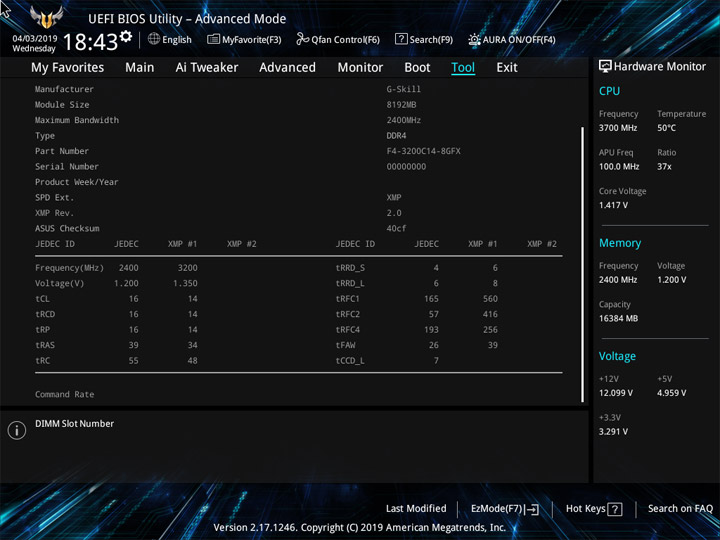
Task: Click the AURA light bulb icon
Action: [x=474, y=39]
